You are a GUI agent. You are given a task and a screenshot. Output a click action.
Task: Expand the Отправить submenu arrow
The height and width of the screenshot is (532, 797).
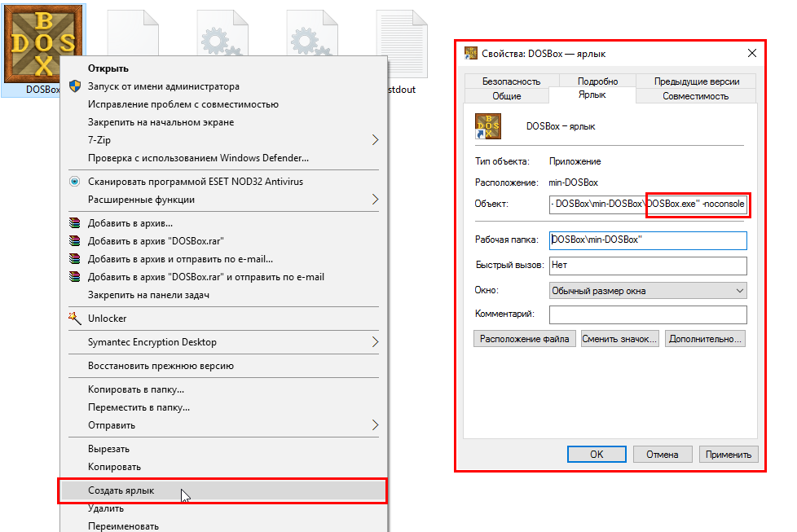pos(375,424)
